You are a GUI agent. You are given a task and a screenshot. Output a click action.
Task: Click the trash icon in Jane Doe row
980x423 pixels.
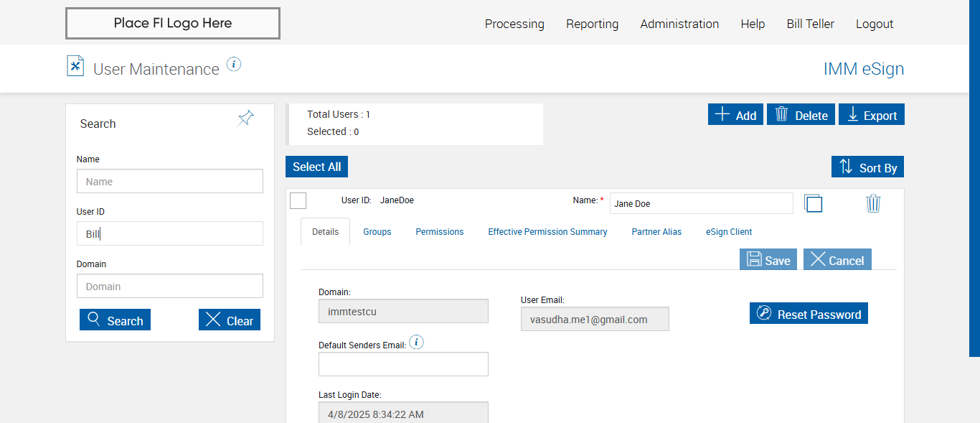[873, 203]
